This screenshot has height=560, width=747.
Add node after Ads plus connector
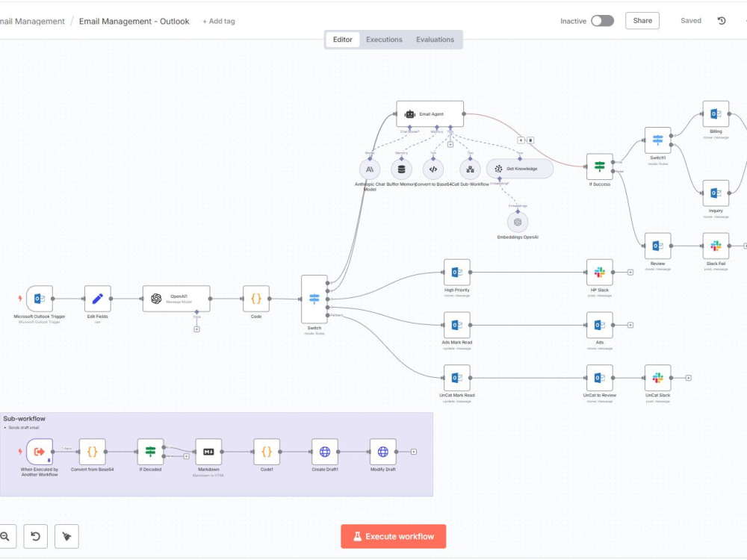pos(630,325)
